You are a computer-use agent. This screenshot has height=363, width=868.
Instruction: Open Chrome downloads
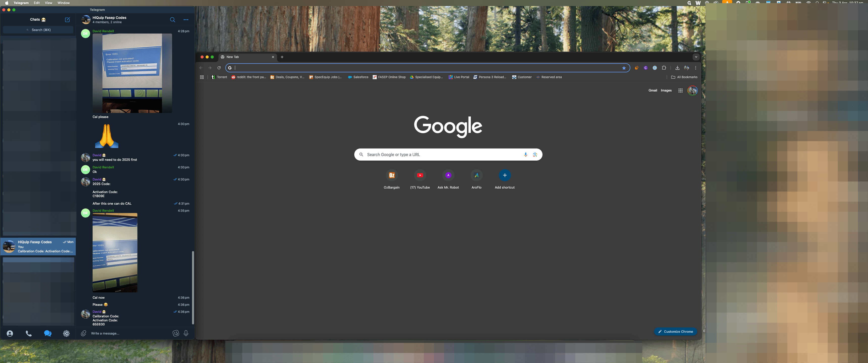coord(677,68)
